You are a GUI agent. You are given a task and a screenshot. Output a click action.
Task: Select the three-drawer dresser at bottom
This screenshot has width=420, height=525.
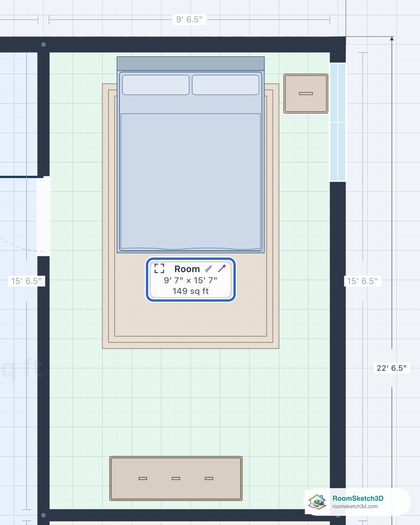pos(176,479)
